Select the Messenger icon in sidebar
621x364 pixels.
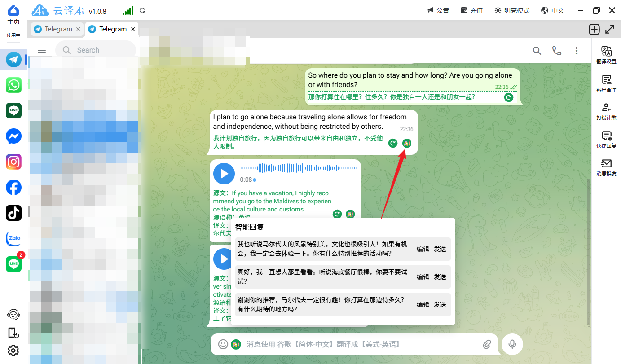[13, 136]
